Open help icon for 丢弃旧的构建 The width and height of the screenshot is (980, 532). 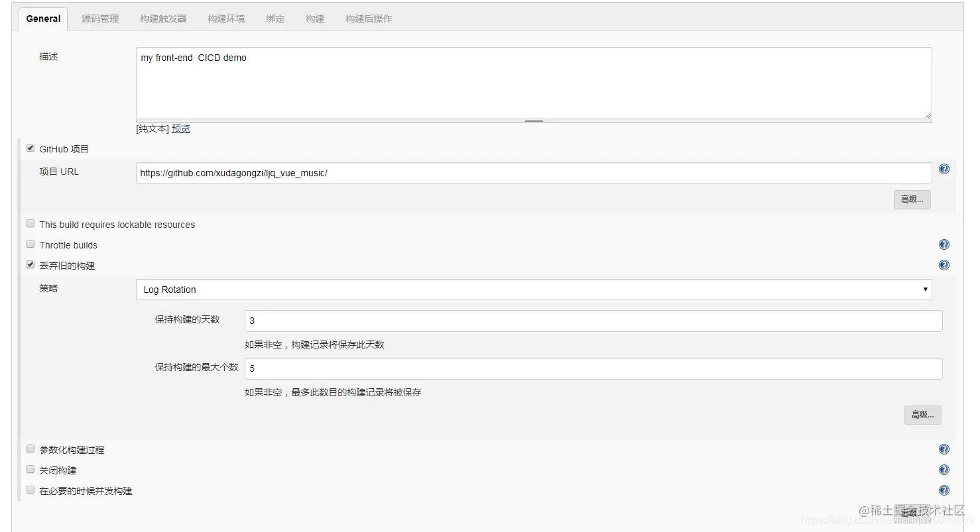(944, 265)
